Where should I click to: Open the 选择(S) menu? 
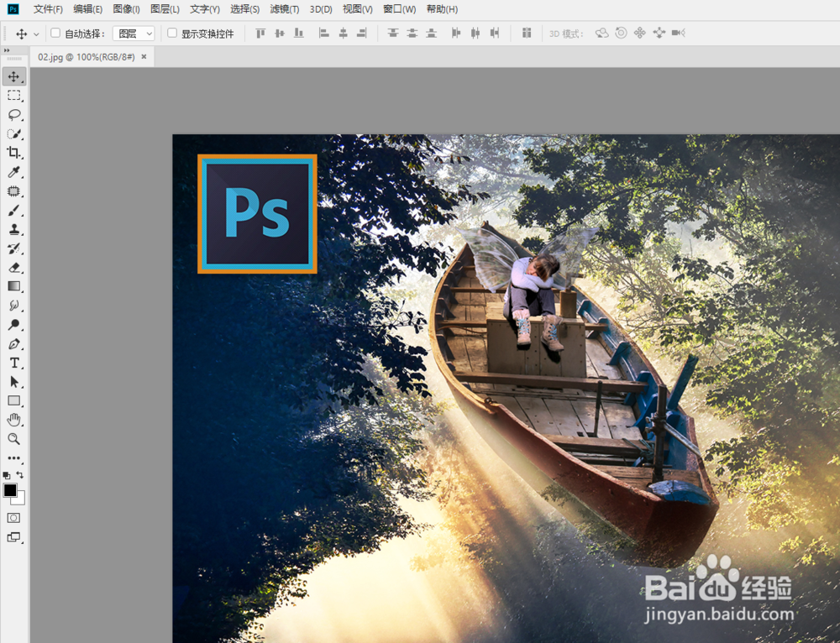244,9
